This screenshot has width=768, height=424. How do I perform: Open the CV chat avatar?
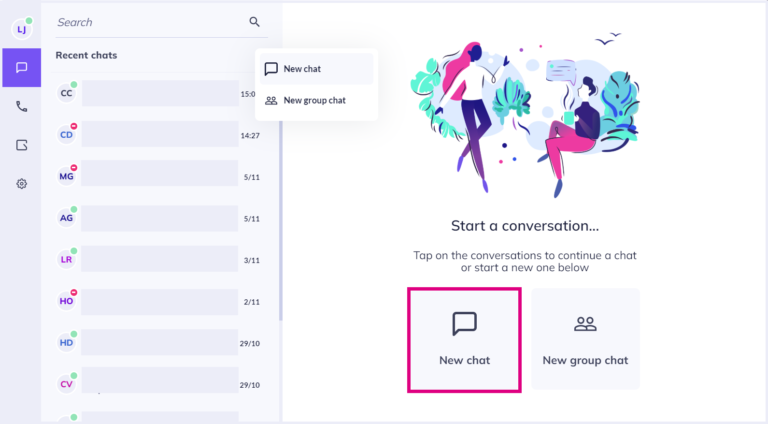pyautogui.click(x=67, y=384)
